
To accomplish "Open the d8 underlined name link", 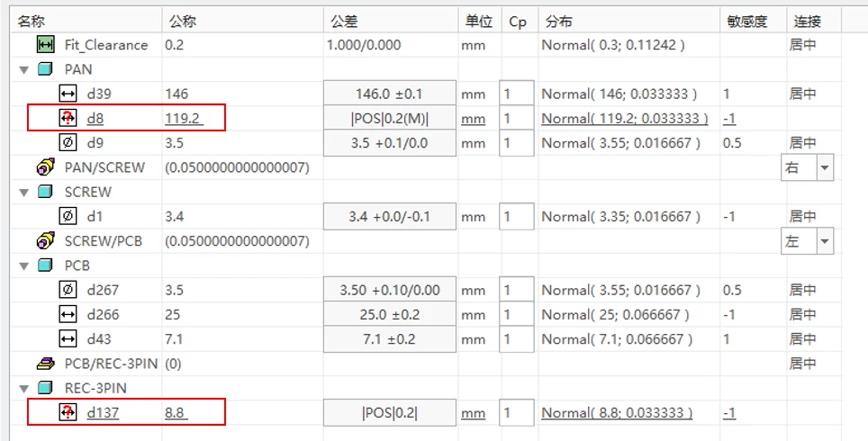I will [x=95, y=119].
